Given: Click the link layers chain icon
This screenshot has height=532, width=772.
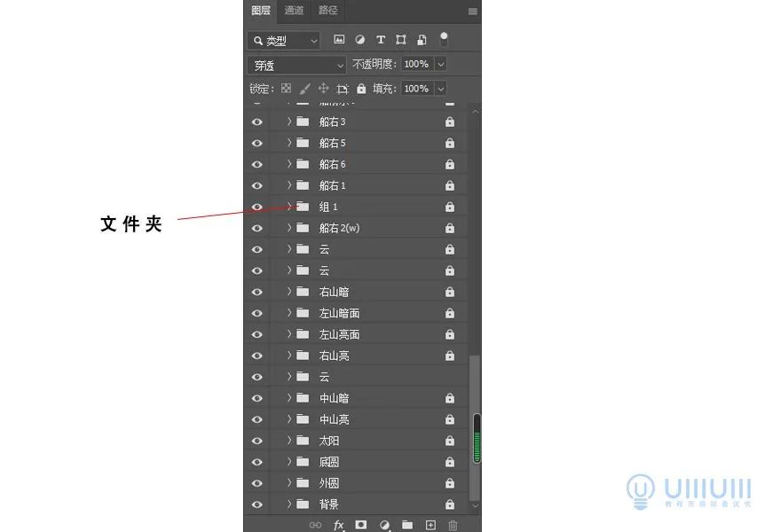Looking at the screenshot, I should click(315, 525).
